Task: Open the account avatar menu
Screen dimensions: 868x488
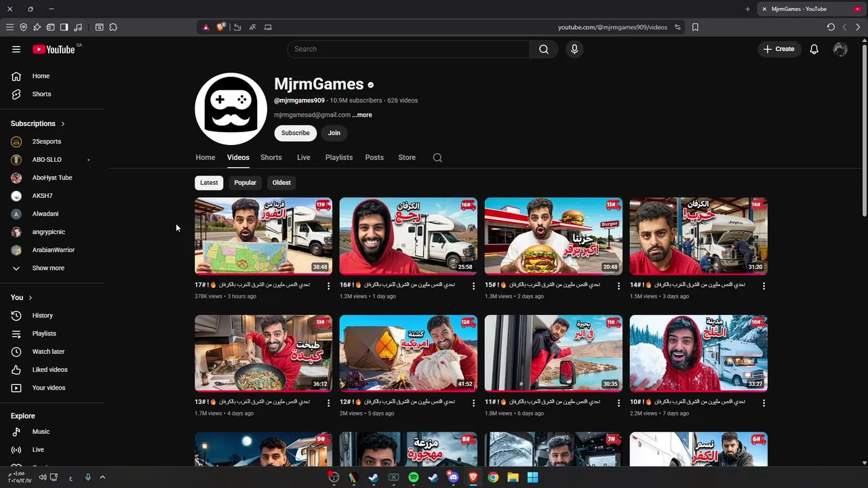Action: pos(840,49)
